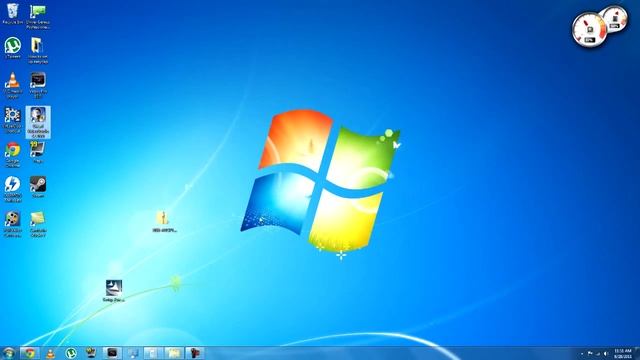Open the Windows Start menu orb

click(9, 353)
